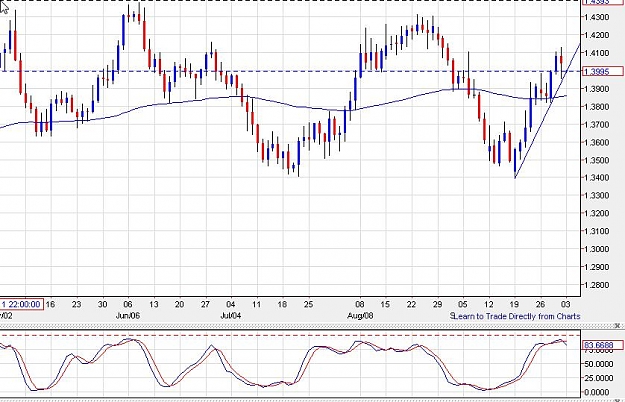Click the 1.3900 price axis label
The width and height of the screenshot is (625, 402).
[x=597, y=89]
